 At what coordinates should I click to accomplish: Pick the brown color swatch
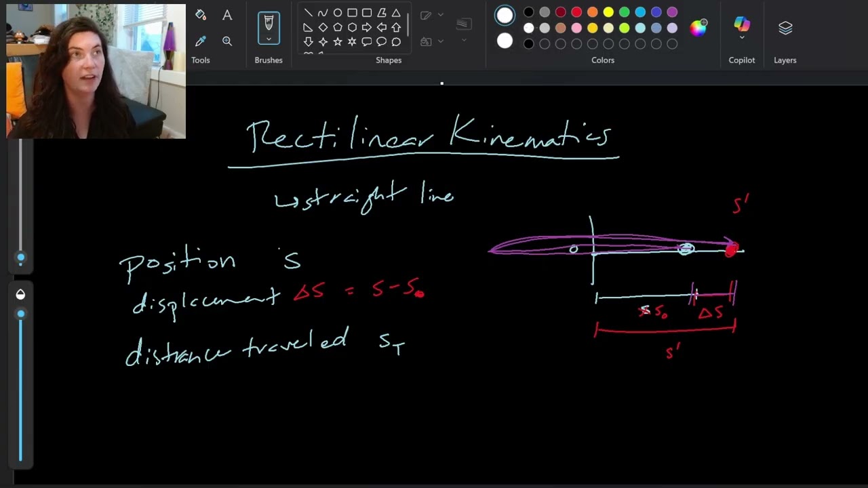pos(561,28)
